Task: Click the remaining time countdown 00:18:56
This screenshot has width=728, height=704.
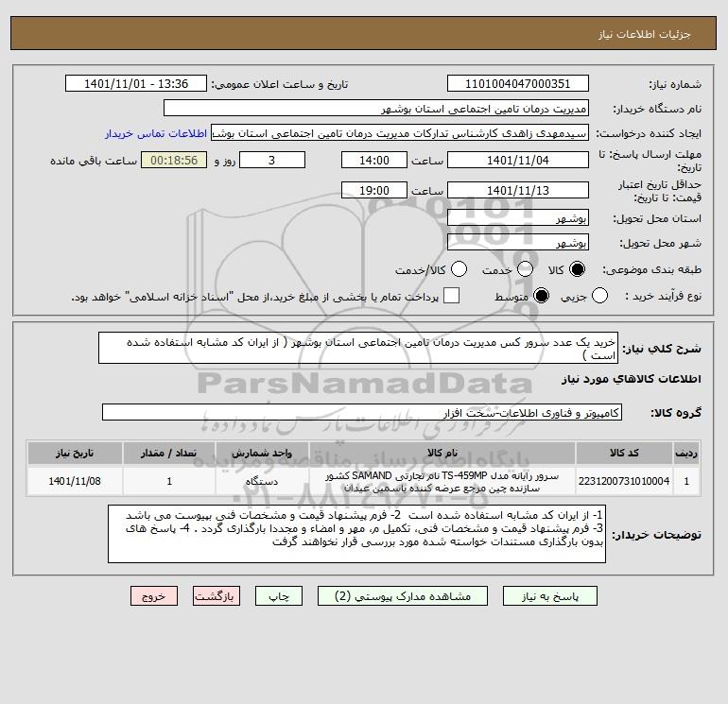Action: point(174,160)
